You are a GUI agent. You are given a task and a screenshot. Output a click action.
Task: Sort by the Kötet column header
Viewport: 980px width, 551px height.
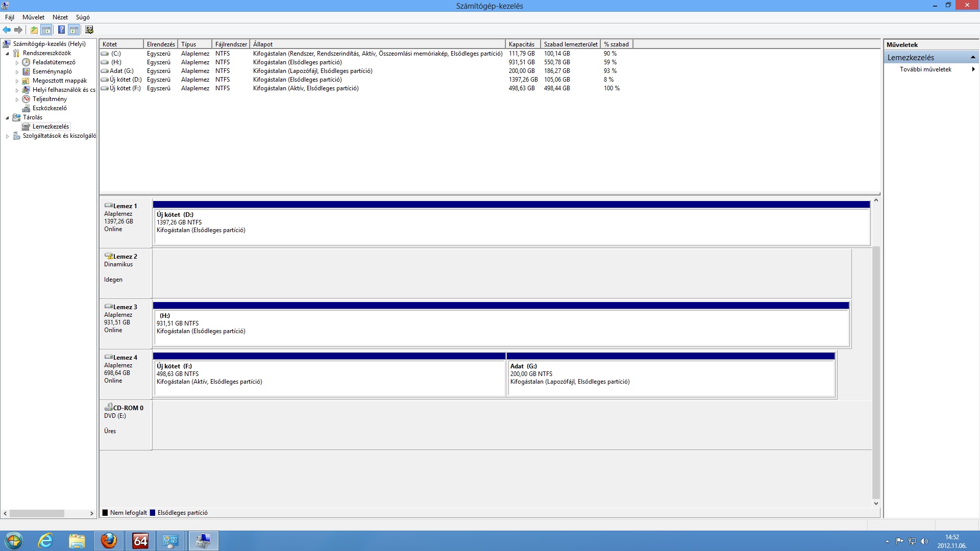tap(121, 44)
